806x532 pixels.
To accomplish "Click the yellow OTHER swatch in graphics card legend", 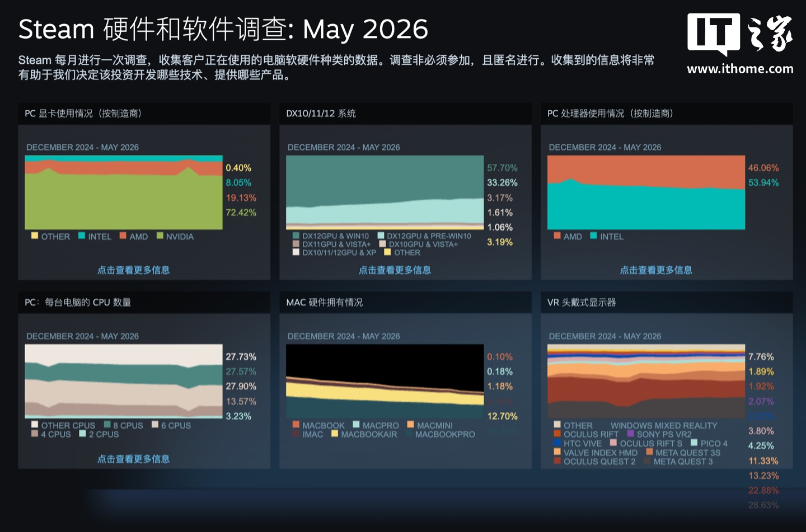I will click(x=35, y=236).
